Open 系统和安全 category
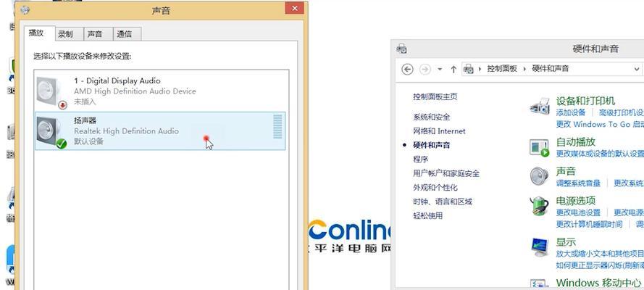 pyautogui.click(x=432, y=117)
